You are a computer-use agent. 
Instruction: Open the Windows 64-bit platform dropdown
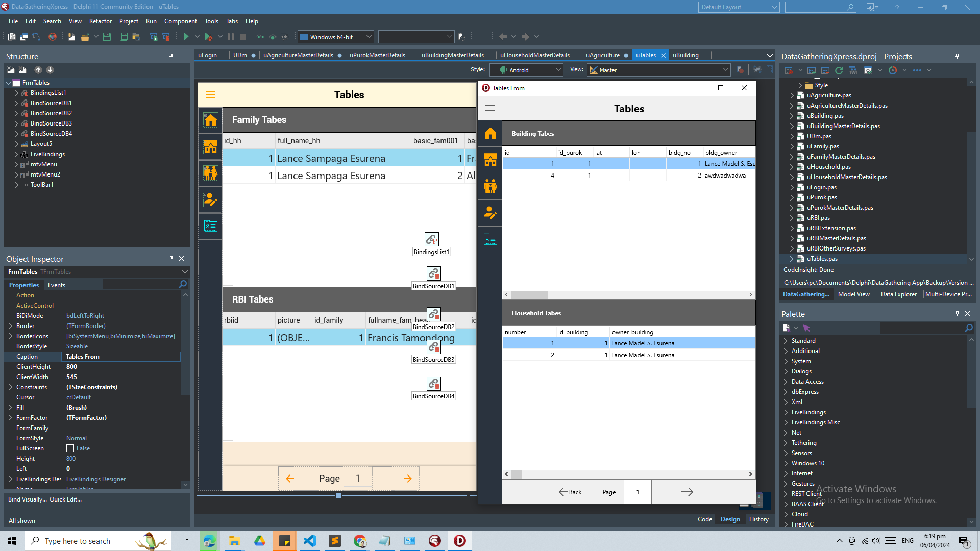(369, 37)
